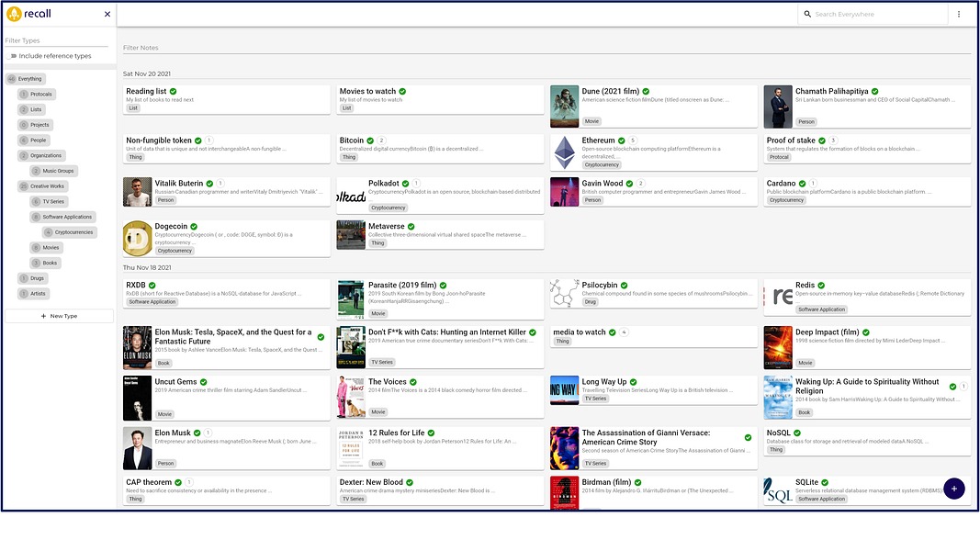Click the green check beside 12 Rules for Life

432,433
